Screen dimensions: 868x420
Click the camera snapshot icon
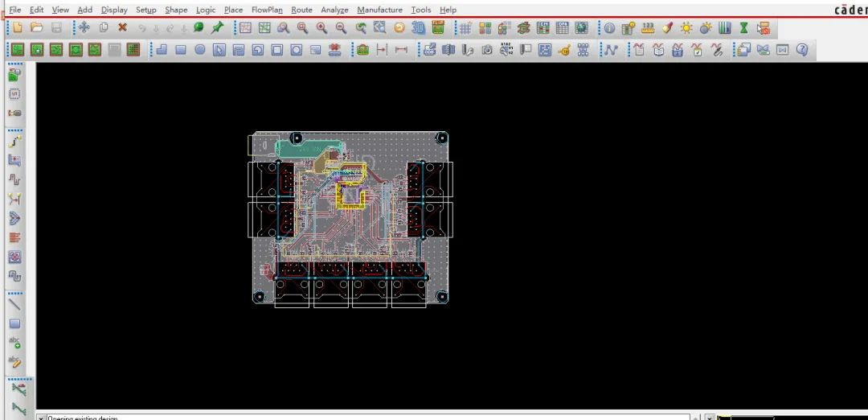[486, 50]
